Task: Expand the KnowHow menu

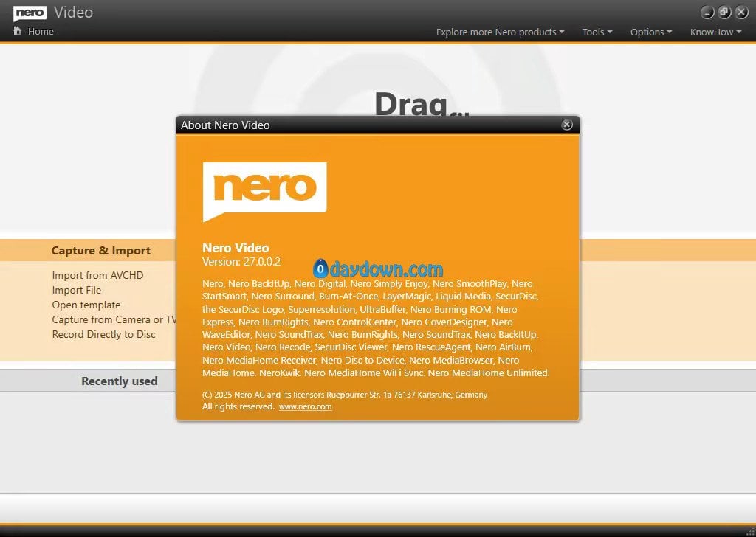Action: [715, 32]
